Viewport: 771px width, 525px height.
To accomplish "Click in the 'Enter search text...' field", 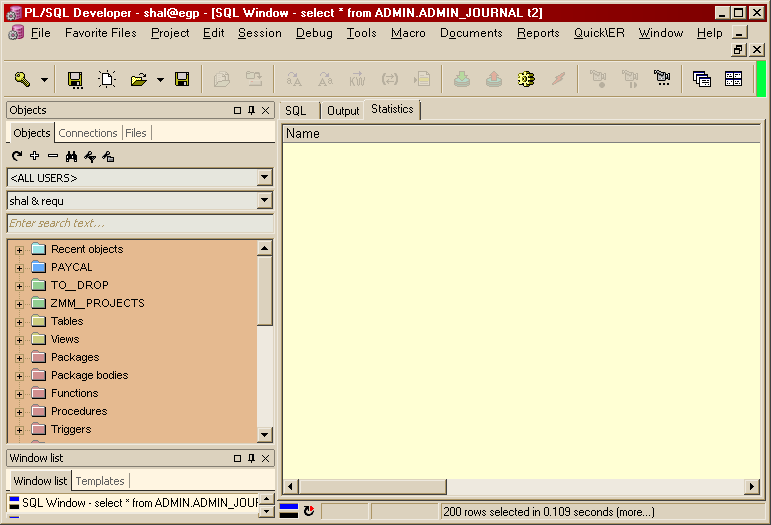I will click(x=140, y=223).
